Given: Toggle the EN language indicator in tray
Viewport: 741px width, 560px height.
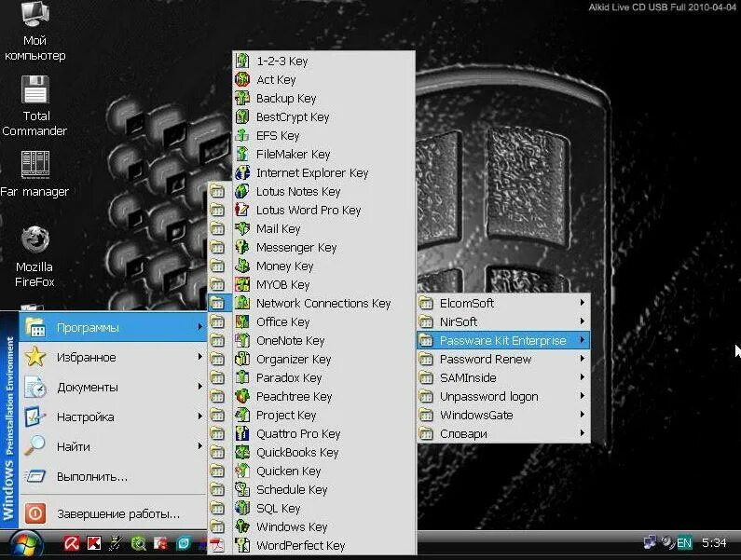Looking at the screenshot, I should pos(683,543).
